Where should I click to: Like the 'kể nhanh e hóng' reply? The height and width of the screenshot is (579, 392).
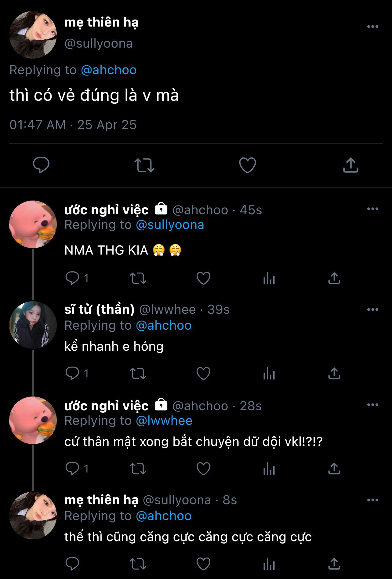click(203, 374)
